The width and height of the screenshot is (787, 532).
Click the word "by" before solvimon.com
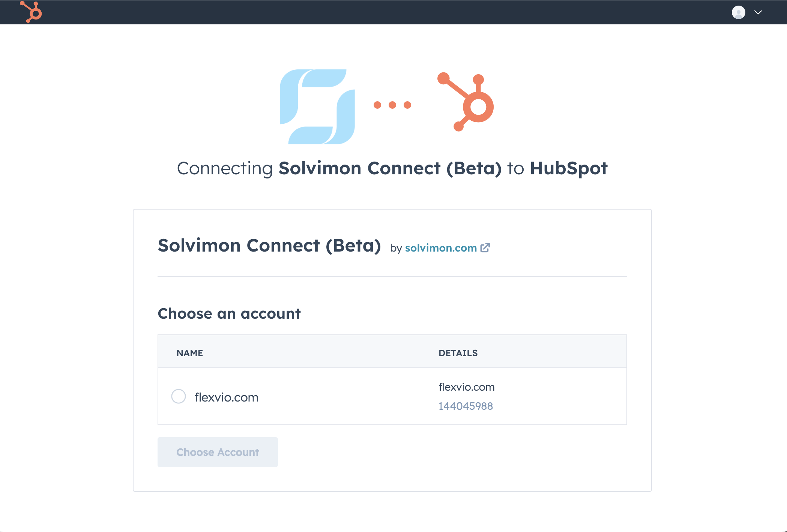pyautogui.click(x=396, y=248)
